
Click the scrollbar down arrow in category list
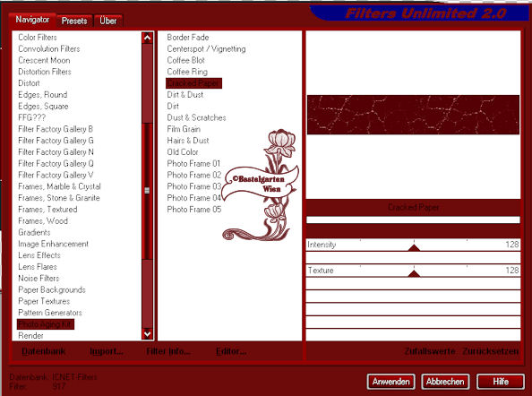tap(147, 333)
